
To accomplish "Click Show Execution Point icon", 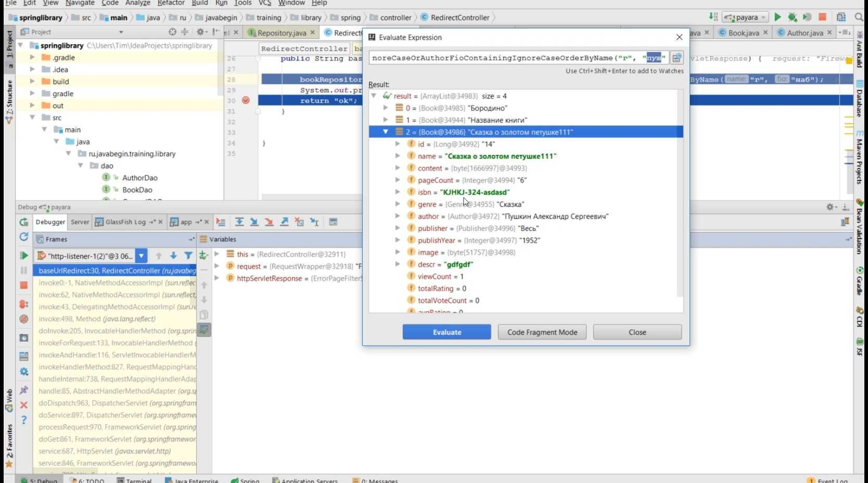I will pos(221,222).
